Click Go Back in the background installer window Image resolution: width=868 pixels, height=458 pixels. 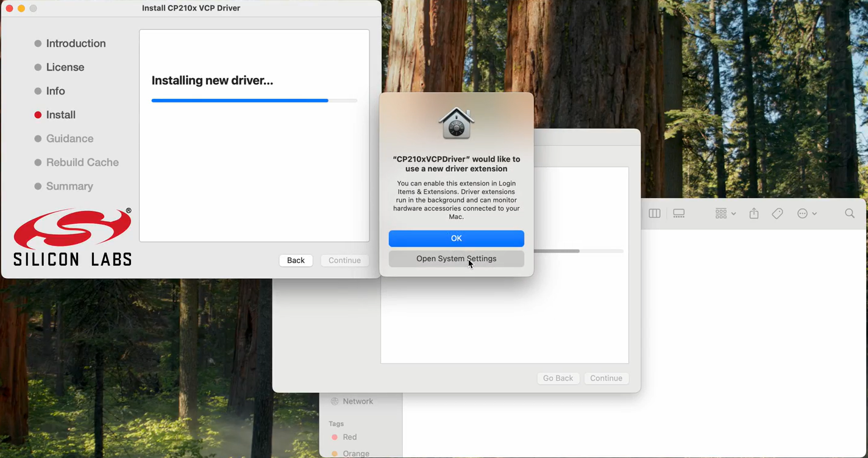tap(558, 378)
